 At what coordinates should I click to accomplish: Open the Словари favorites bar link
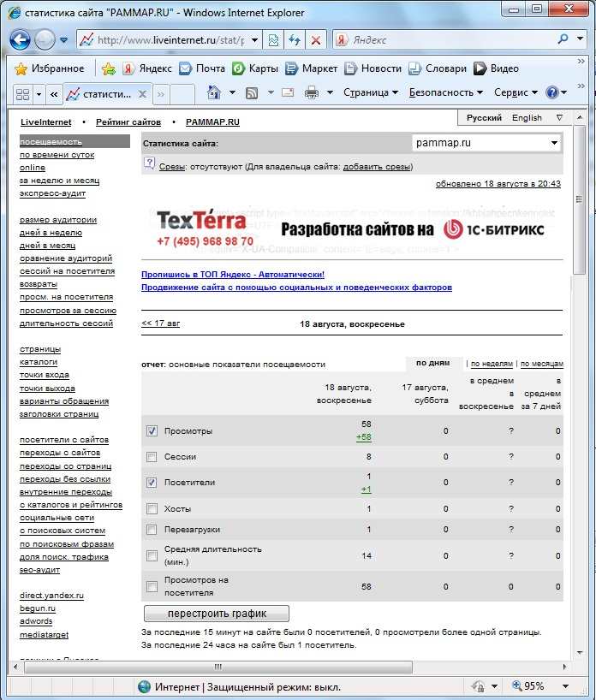click(438, 68)
